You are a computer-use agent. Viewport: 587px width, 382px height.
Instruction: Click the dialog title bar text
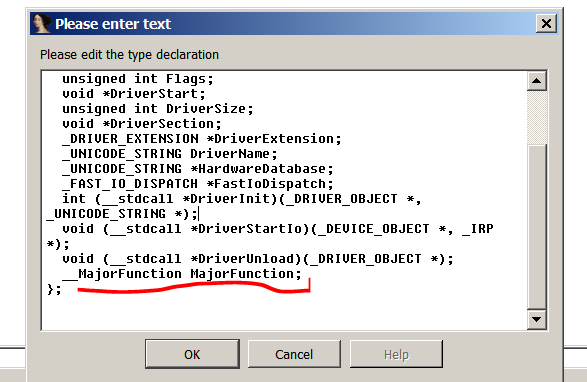(113, 24)
